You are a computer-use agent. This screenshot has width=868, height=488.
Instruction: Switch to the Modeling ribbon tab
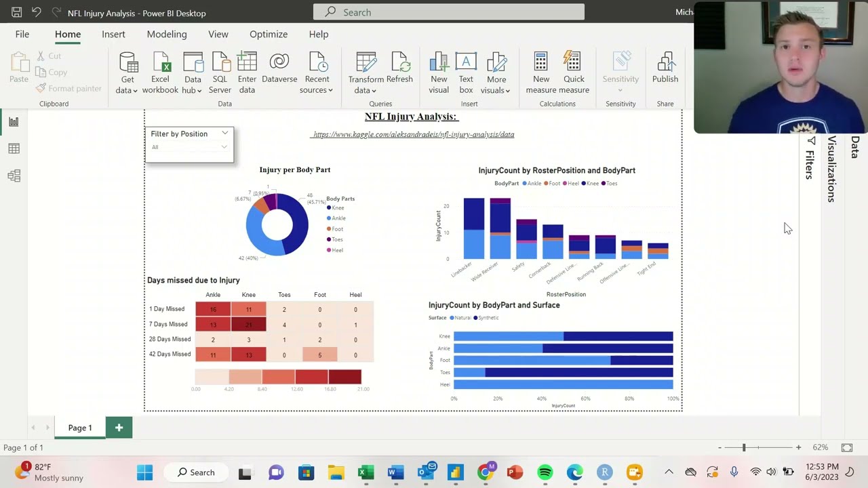(167, 34)
